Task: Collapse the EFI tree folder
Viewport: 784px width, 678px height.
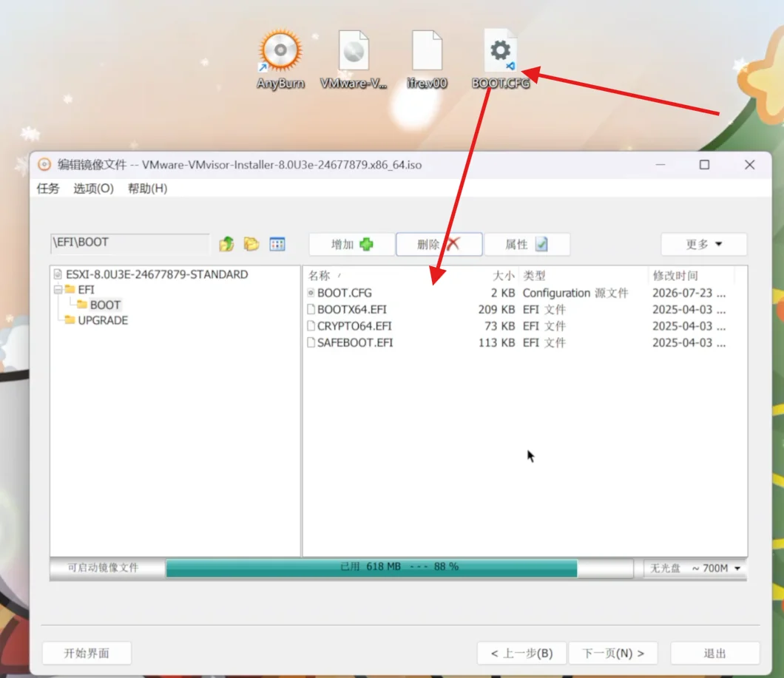Action: click(x=58, y=290)
